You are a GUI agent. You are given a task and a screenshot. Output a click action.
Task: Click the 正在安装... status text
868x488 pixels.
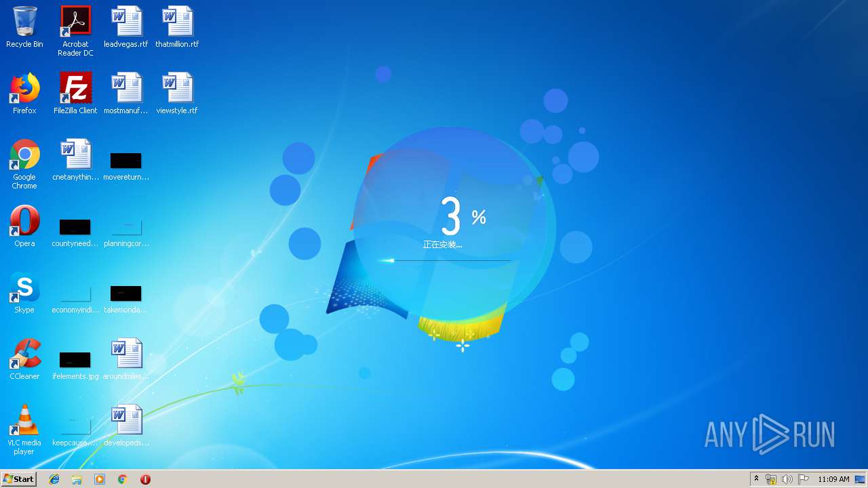pos(442,245)
